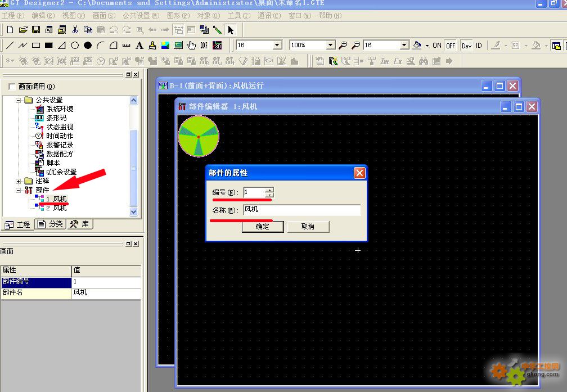The width and height of the screenshot is (567, 392).
Task: Select the ruler scale tool
Action: 126,46
